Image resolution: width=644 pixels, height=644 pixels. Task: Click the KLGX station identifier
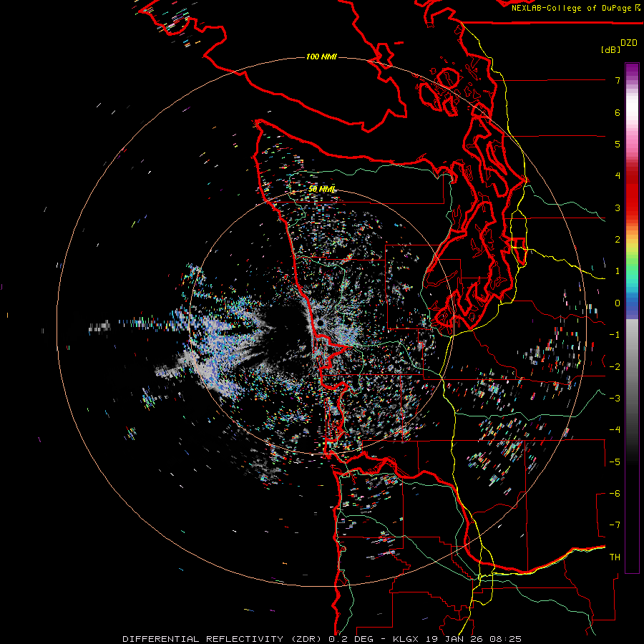(406, 639)
